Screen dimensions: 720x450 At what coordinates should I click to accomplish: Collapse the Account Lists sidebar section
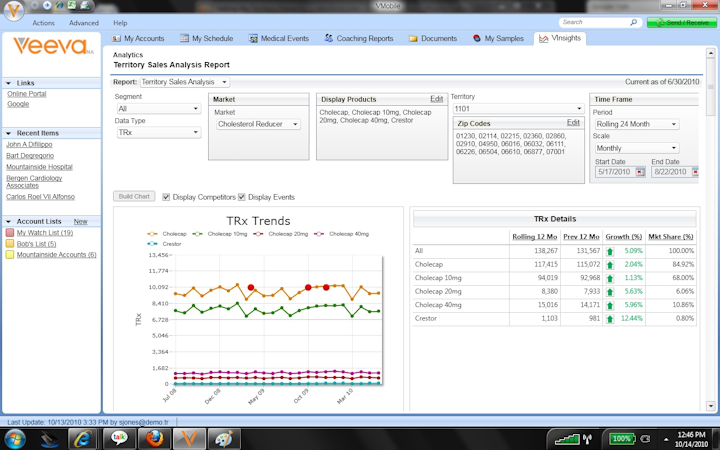click(8, 221)
